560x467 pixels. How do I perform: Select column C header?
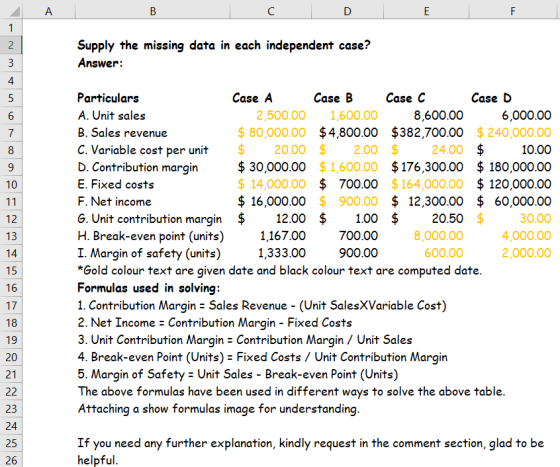click(x=270, y=11)
